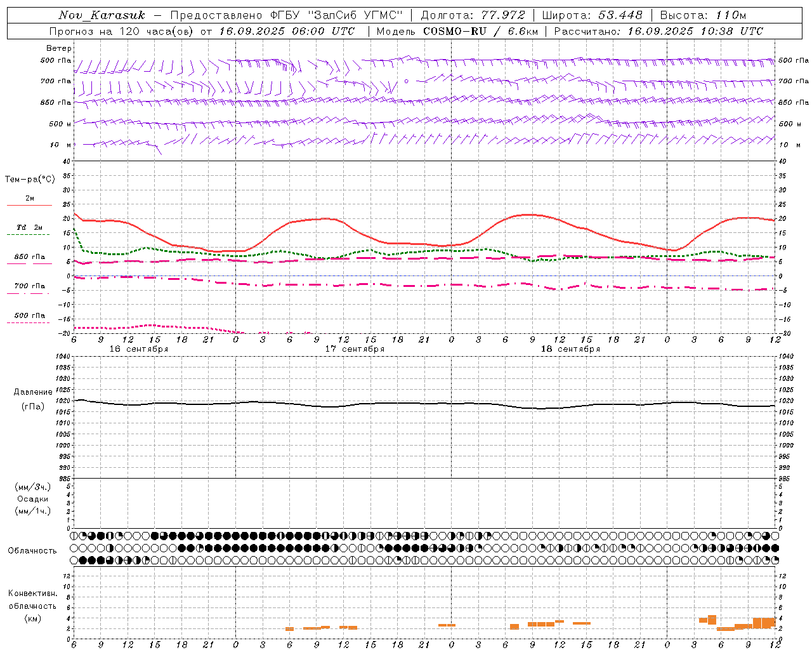
Task: Click the station name Nov_Karasuk
Action: pyautogui.click(x=101, y=15)
